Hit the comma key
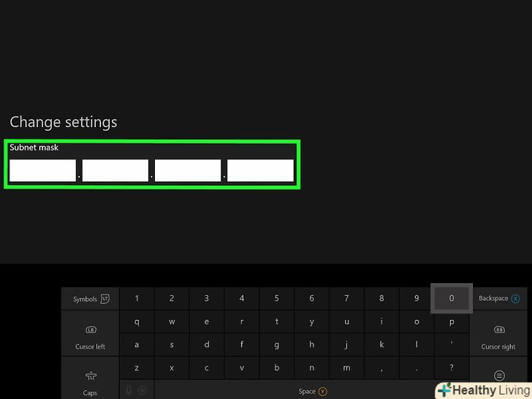 tap(381, 368)
